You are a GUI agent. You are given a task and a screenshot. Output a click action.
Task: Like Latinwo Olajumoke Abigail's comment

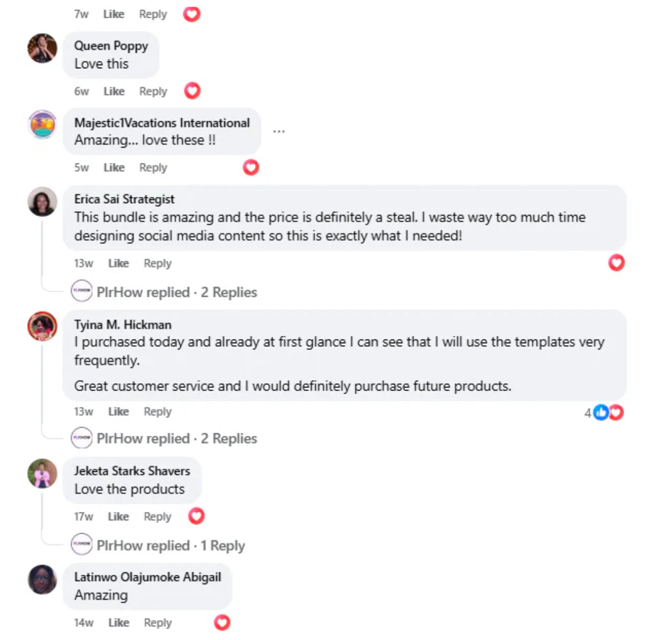[x=118, y=623]
